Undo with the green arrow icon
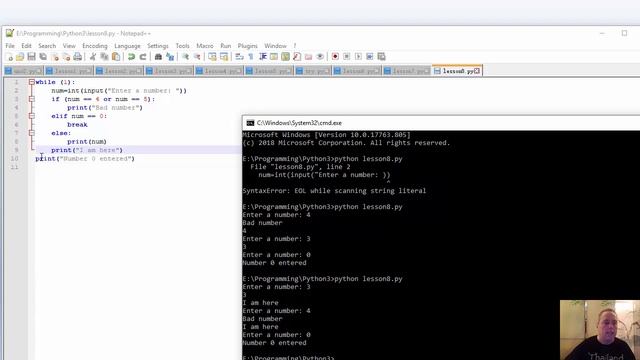Screen dimensions: 640x360 pos(131,57)
